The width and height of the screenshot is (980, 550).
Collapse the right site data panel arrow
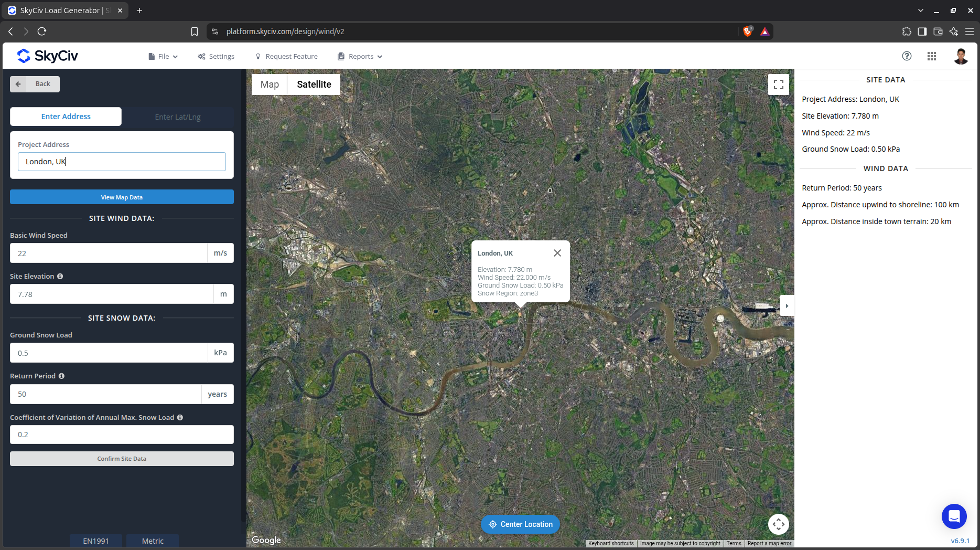point(787,306)
